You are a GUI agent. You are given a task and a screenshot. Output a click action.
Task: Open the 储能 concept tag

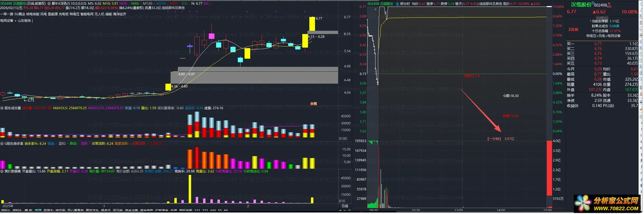click(109, 14)
